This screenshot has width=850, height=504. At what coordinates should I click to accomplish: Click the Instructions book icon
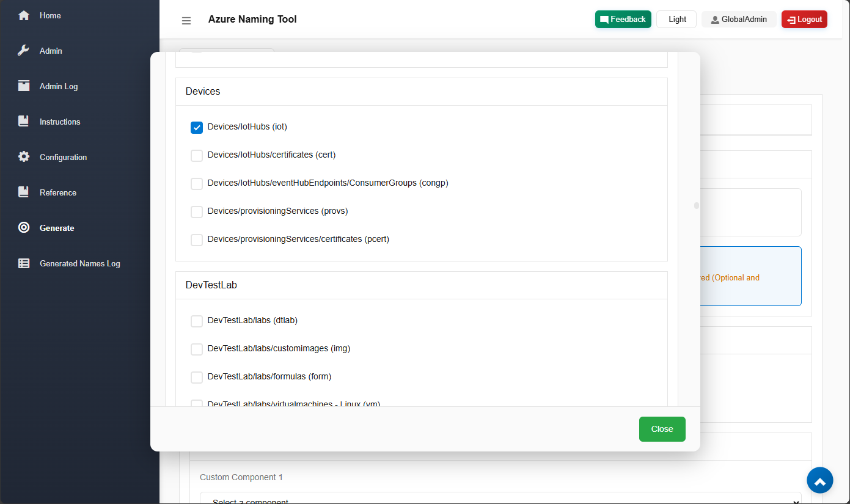click(24, 122)
